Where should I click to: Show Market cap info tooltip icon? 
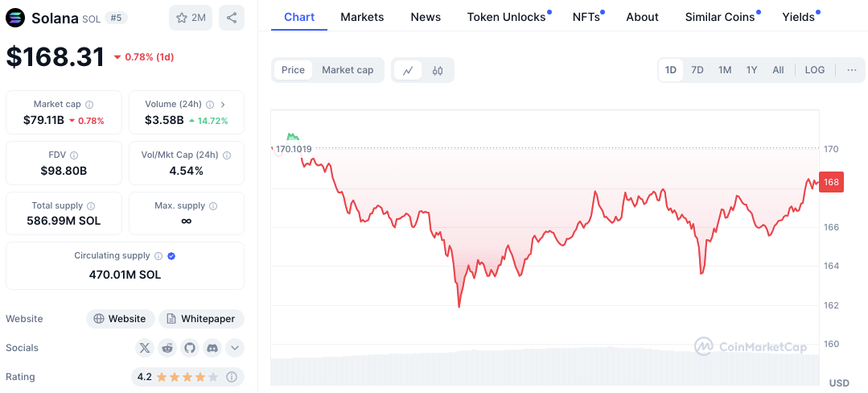coord(89,104)
